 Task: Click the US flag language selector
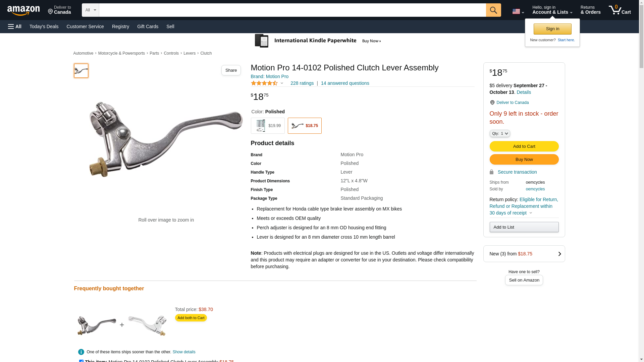518,11
